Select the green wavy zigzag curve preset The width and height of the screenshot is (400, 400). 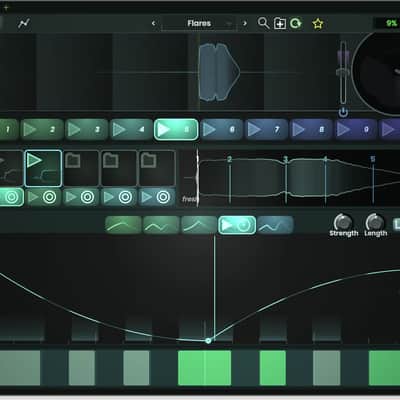[x=161, y=225]
